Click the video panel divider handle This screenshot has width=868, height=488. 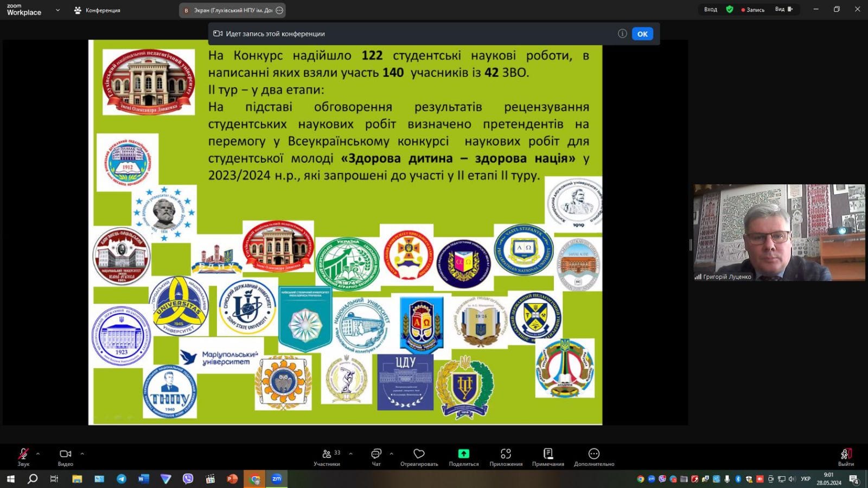pos(691,245)
